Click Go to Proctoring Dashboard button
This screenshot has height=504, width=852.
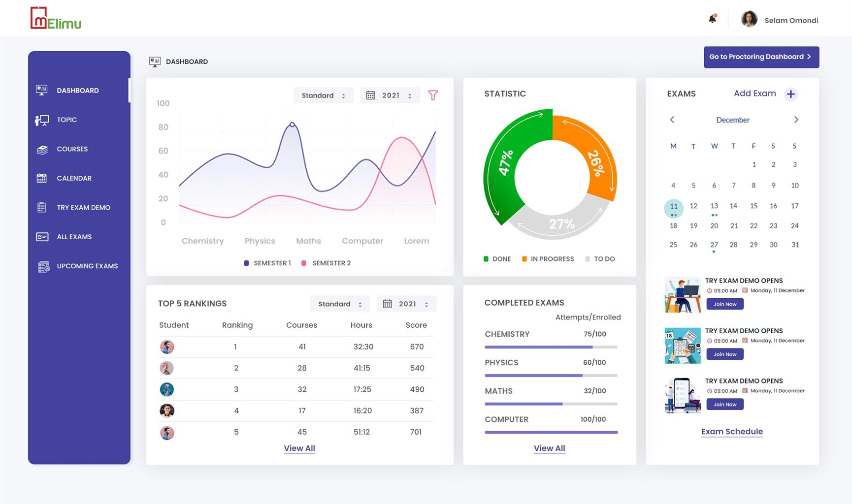pos(761,57)
